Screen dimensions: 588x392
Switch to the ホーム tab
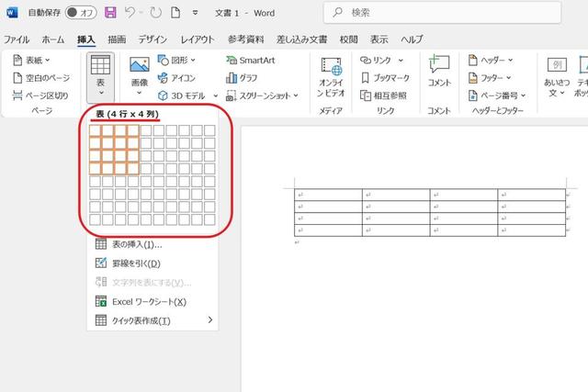53,39
